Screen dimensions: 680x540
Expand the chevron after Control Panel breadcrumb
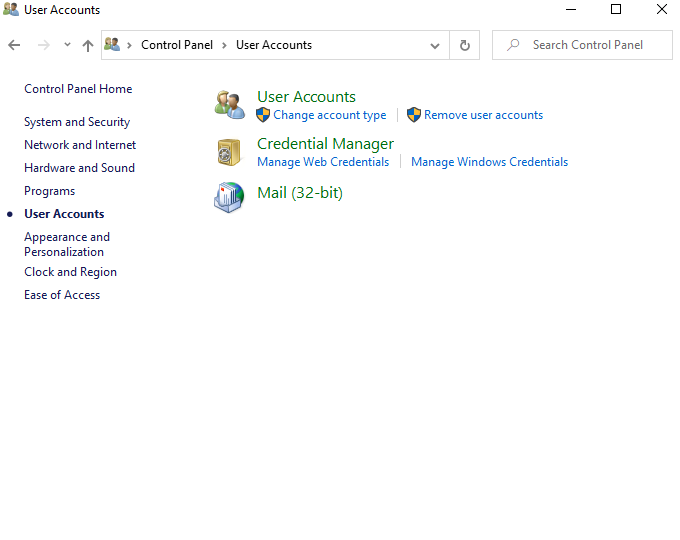point(224,45)
